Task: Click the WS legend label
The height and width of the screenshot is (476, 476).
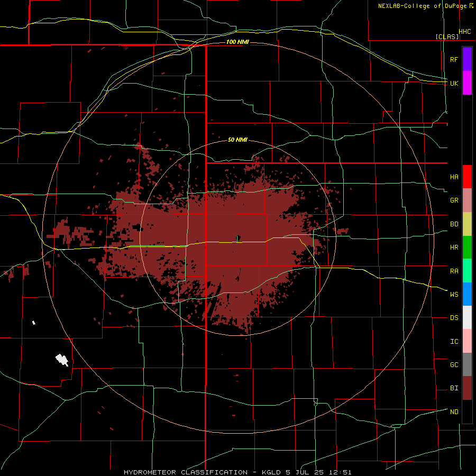Action: pyautogui.click(x=454, y=295)
